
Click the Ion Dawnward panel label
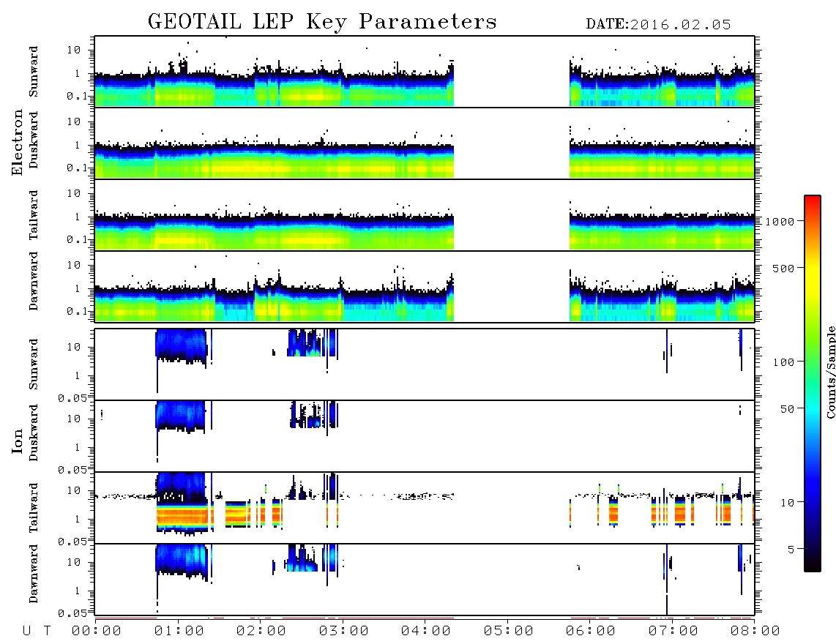point(34,574)
